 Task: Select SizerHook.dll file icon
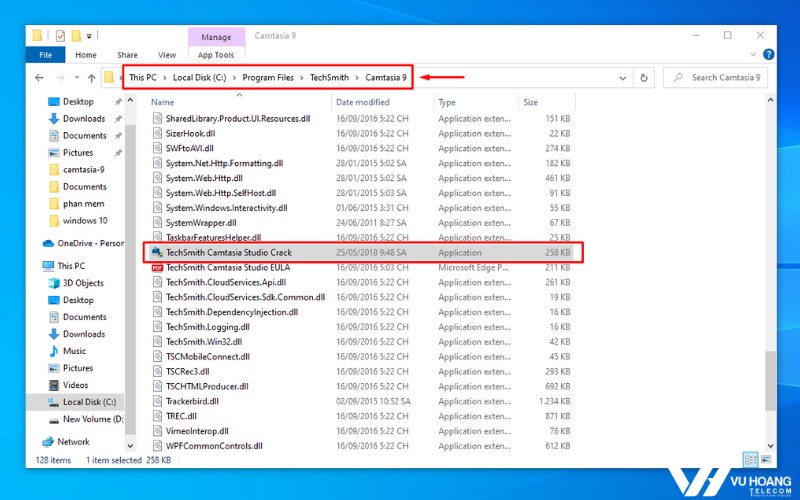tap(157, 133)
